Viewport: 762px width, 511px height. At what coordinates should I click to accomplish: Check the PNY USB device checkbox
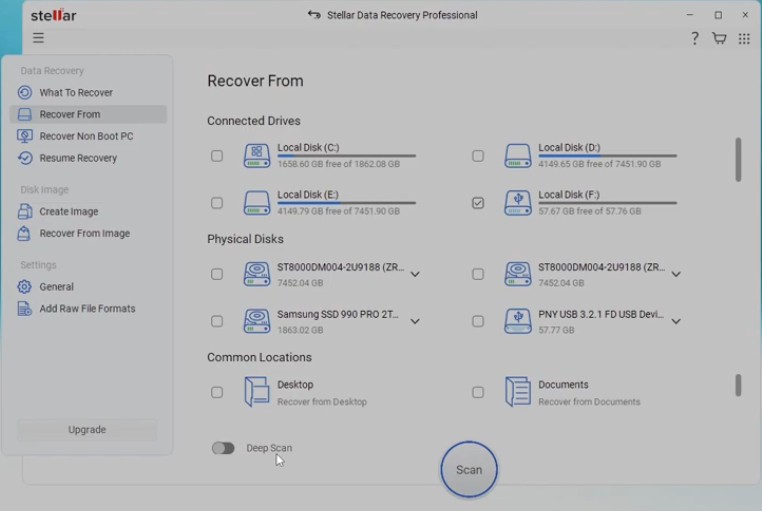tap(478, 321)
